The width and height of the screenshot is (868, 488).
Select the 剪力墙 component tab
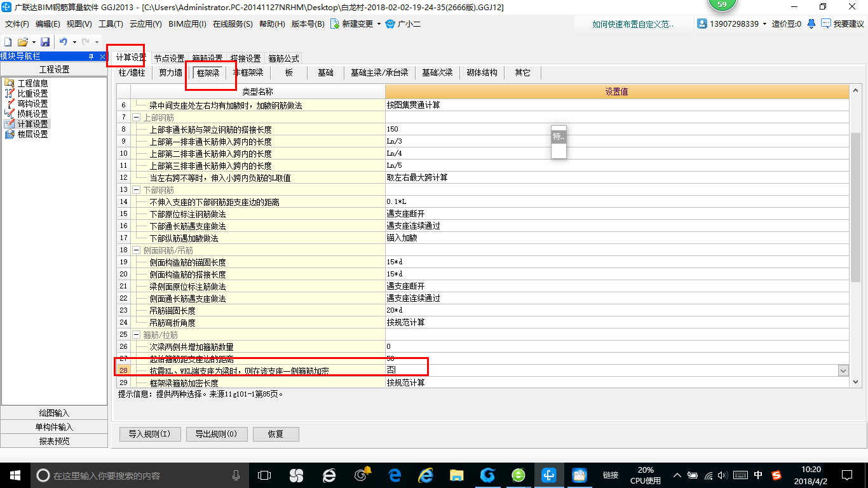[x=170, y=72]
